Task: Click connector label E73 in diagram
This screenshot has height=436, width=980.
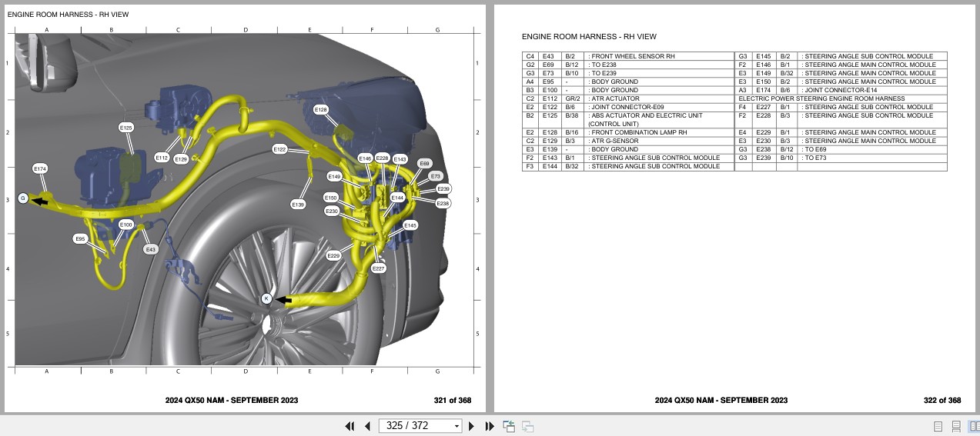Action: (436, 176)
